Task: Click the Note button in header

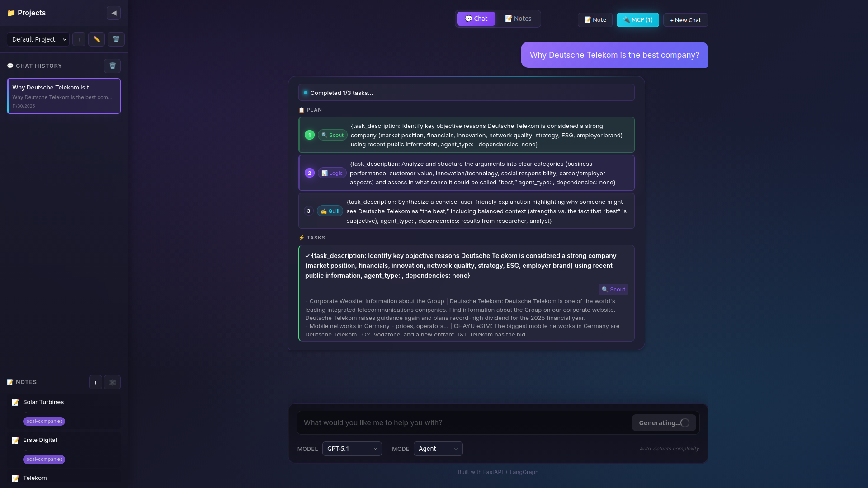Action: (x=595, y=20)
